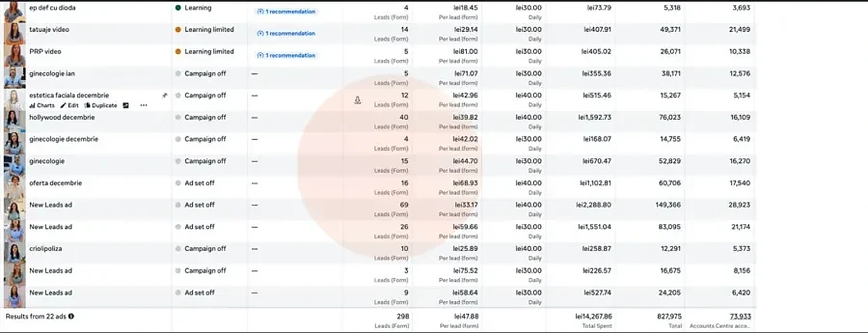Click the info icon next to Results from 22 ads
This screenshot has width=868, height=333.
[71, 317]
